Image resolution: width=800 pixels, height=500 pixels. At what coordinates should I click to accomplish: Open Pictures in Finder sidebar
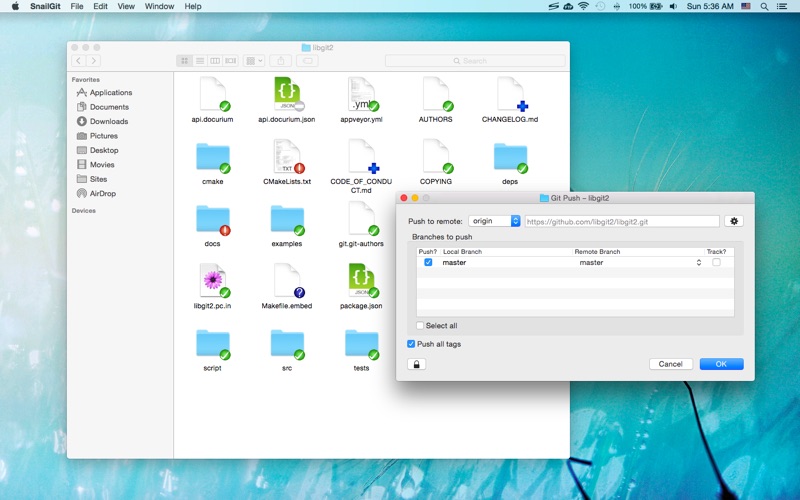(x=97, y=136)
